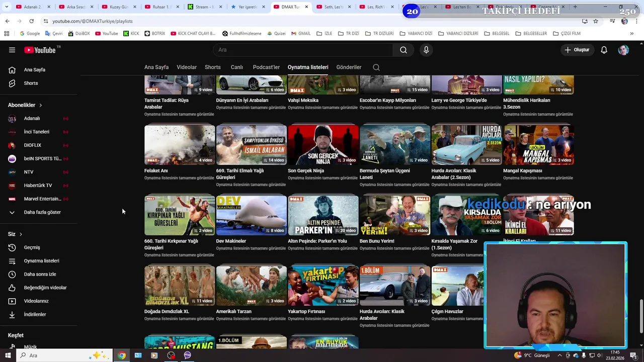The width and height of the screenshot is (644, 362).
Task: Reload the page in browser
Action: click(31, 21)
